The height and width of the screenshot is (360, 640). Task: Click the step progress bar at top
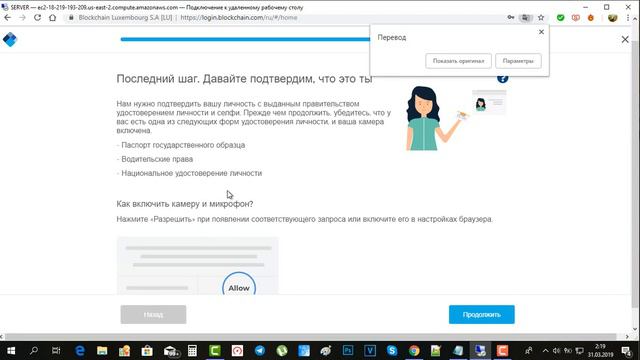245,40
